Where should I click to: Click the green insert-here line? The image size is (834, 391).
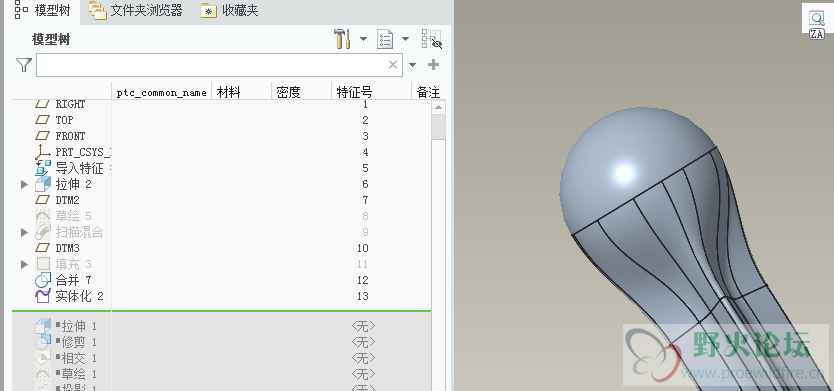click(x=221, y=311)
